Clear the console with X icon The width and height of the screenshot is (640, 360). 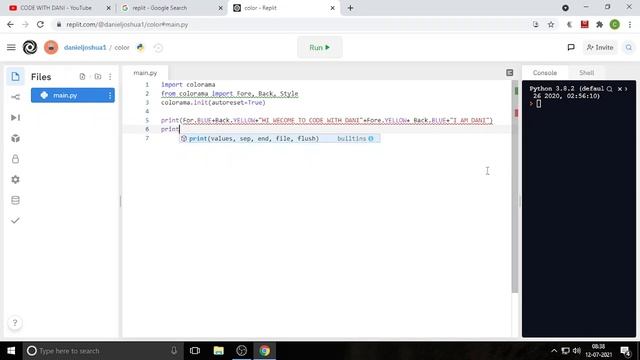(620, 89)
